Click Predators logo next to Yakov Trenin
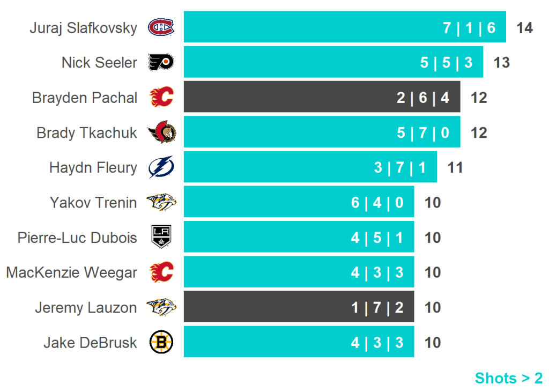 [161, 203]
